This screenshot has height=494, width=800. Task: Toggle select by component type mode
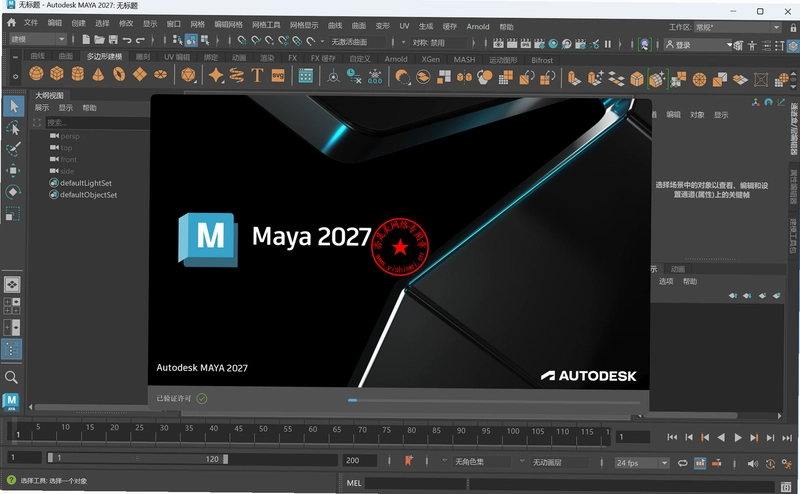[x=205, y=40]
